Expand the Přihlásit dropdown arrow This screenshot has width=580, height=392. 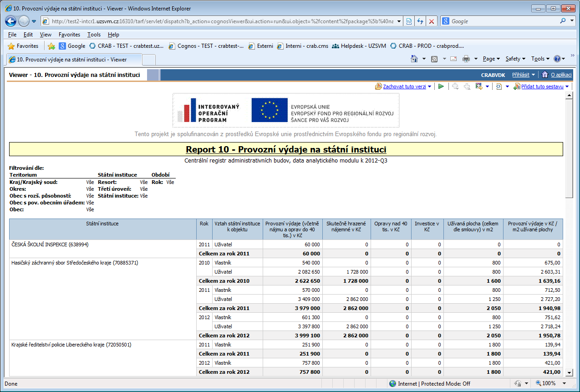click(533, 75)
